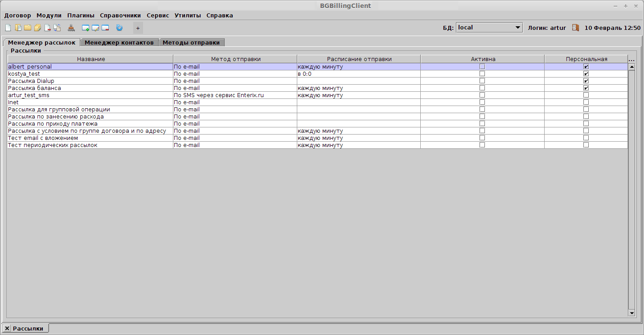
Task: Click the door logout icon beside login
Action: tap(575, 28)
